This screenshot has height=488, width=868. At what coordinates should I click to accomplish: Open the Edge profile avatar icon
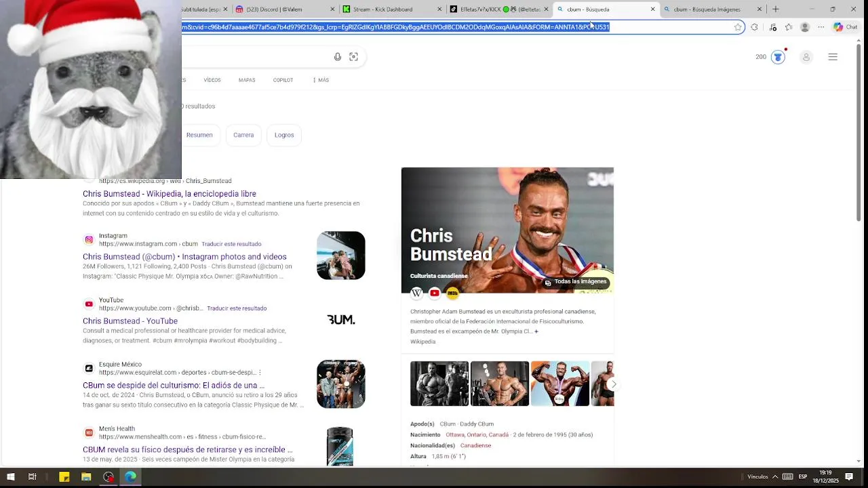805,27
